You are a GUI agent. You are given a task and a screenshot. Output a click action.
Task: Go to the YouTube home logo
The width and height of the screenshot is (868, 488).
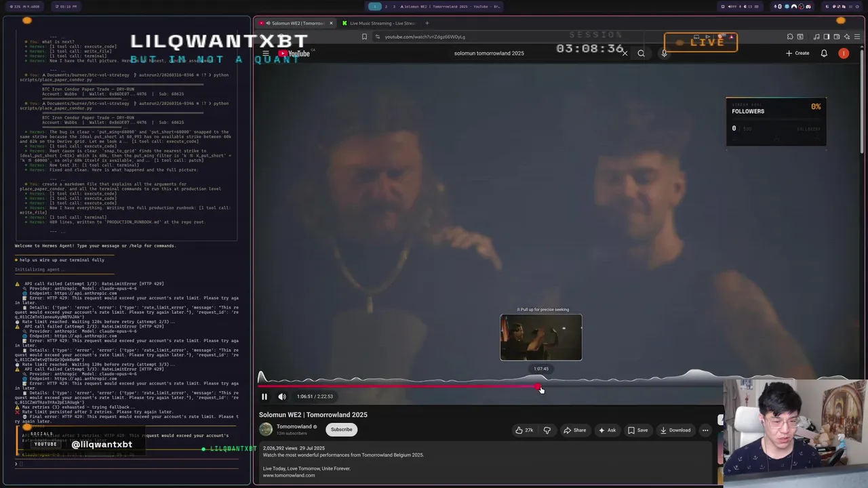point(294,53)
